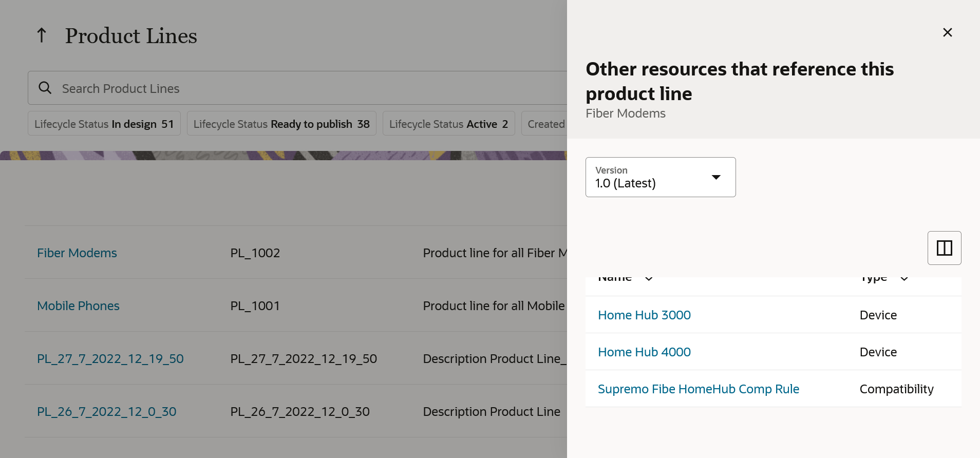The image size is (980, 458).
Task: Click the Type column sort chevron
Action: click(x=904, y=278)
